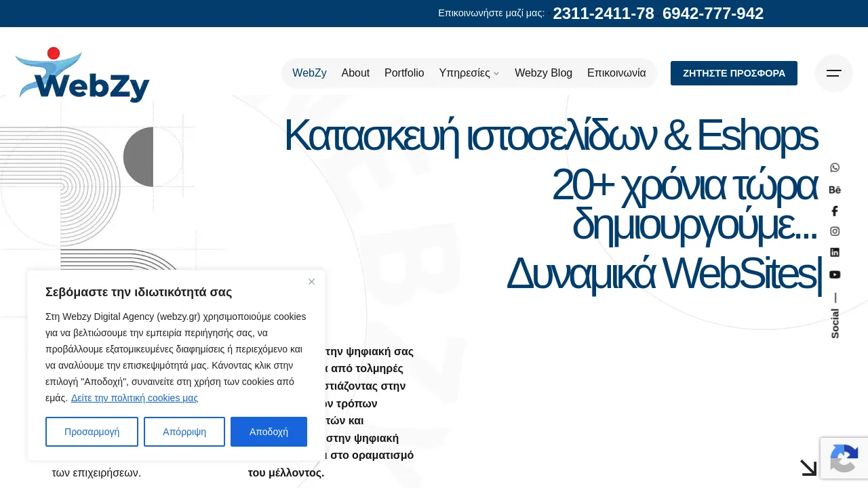Accept cookies with Αποδοχή button
Image resolution: width=868 pixels, height=488 pixels.
coord(269,432)
